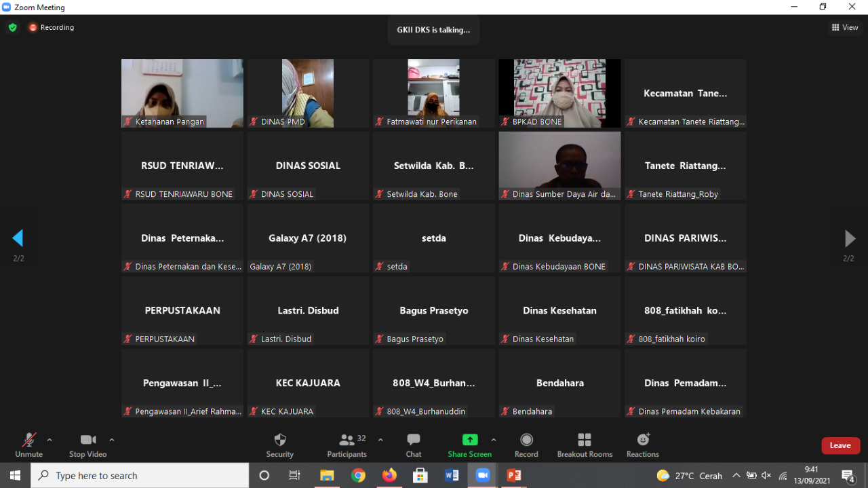868x488 pixels.
Task: Click the green encryption shield icon
Action: click(x=12, y=28)
